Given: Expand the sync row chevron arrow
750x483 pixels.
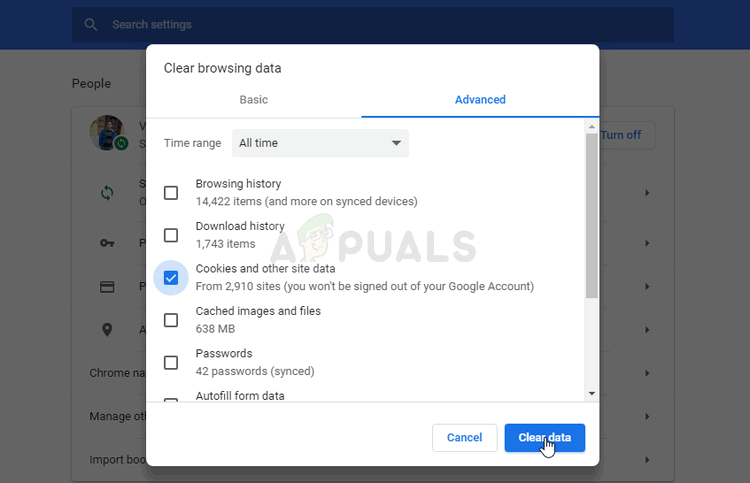Looking at the screenshot, I should [x=647, y=193].
